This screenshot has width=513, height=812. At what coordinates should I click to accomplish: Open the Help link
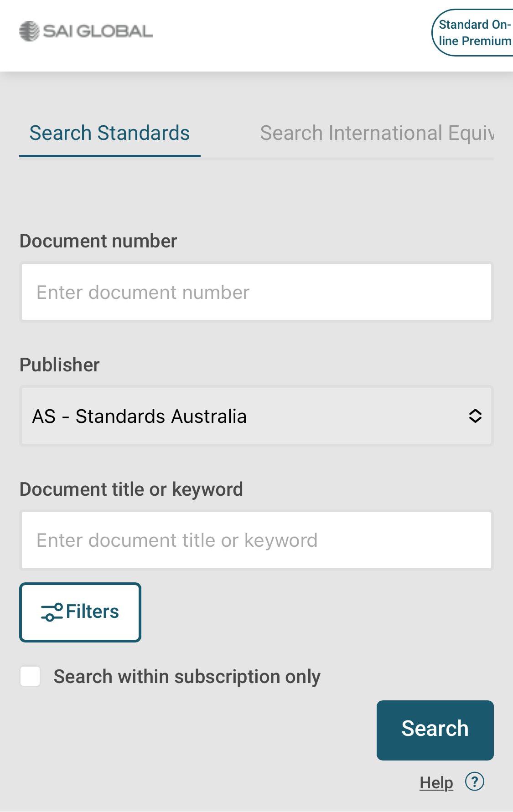[436, 782]
